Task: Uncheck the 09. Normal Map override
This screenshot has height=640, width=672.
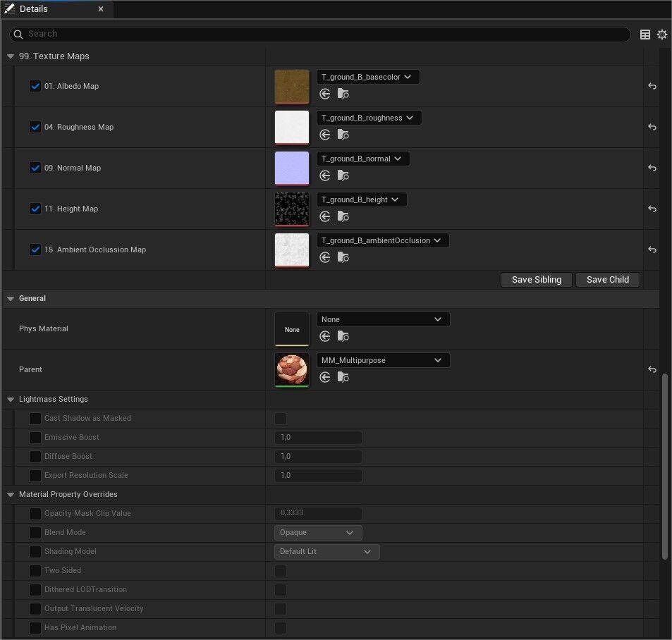Action: pos(35,168)
